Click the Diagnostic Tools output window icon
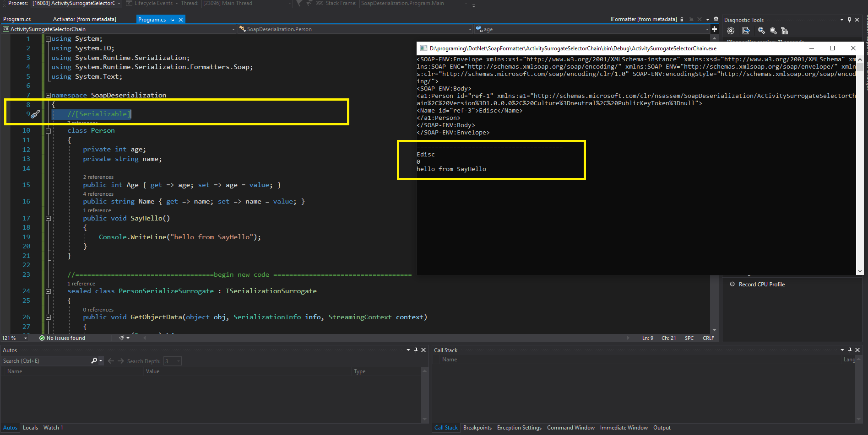This screenshot has width=868, height=435. click(746, 31)
